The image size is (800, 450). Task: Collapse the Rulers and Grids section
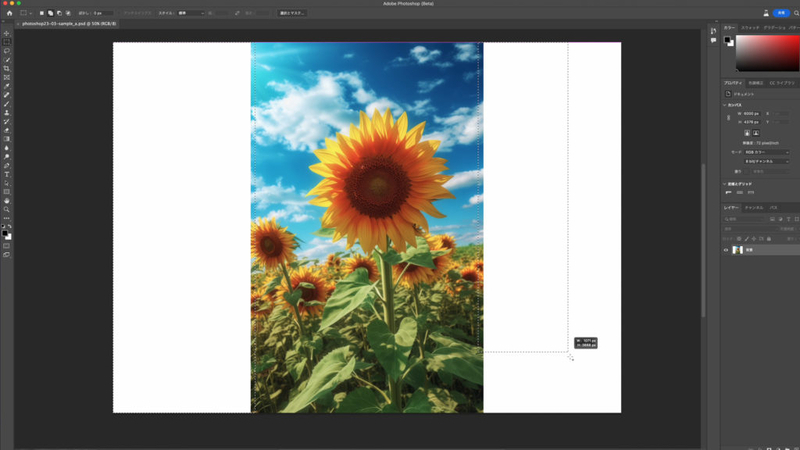click(x=724, y=184)
